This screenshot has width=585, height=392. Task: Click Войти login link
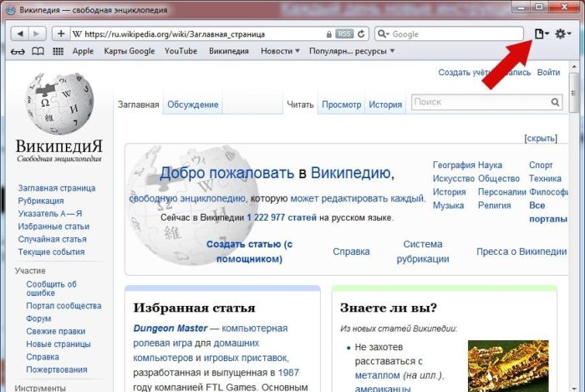pos(548,73)
